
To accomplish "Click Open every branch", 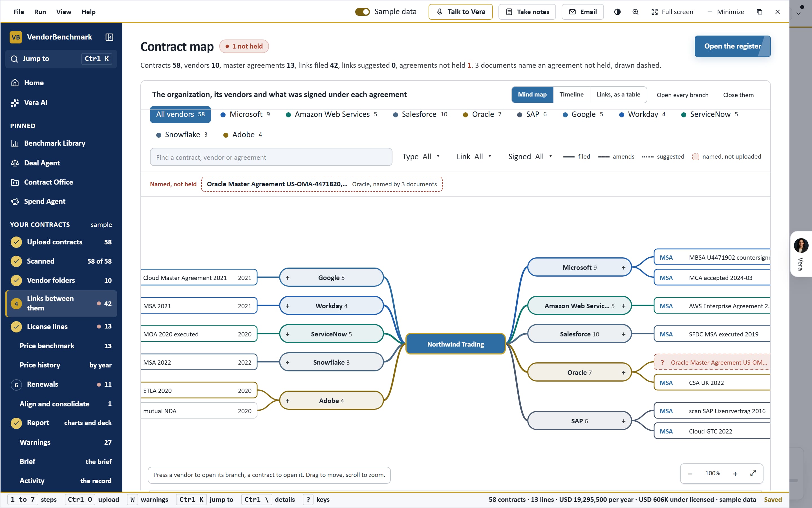I will (x=683, y=95).
